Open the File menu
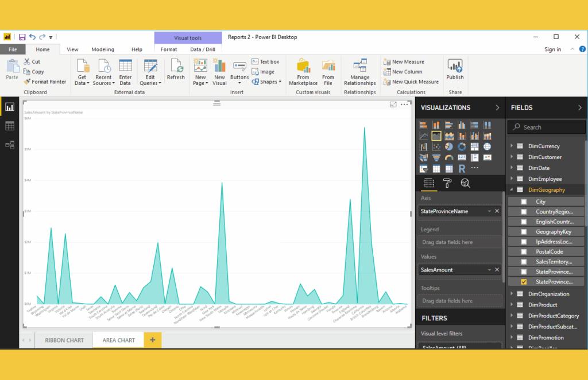This screenshot has width=588, height=380. 13,49
